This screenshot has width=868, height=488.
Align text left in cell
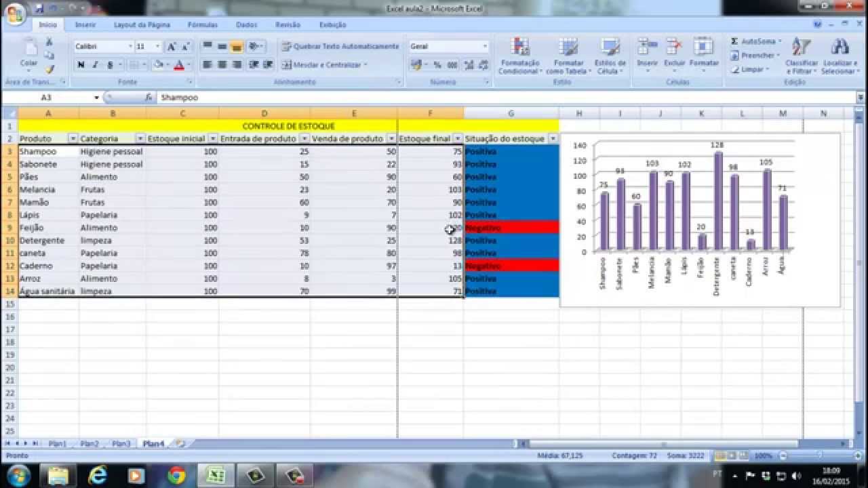click(x=208, y=65)
